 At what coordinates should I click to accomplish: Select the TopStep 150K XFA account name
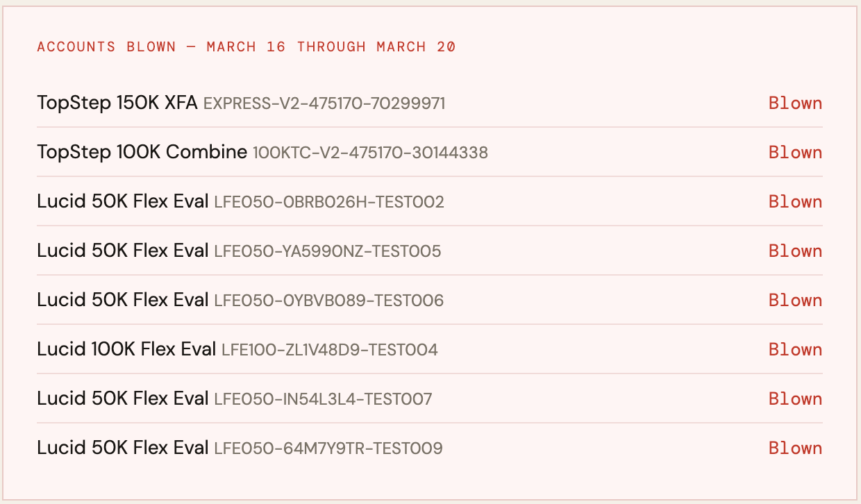click(x=117, y=103)
